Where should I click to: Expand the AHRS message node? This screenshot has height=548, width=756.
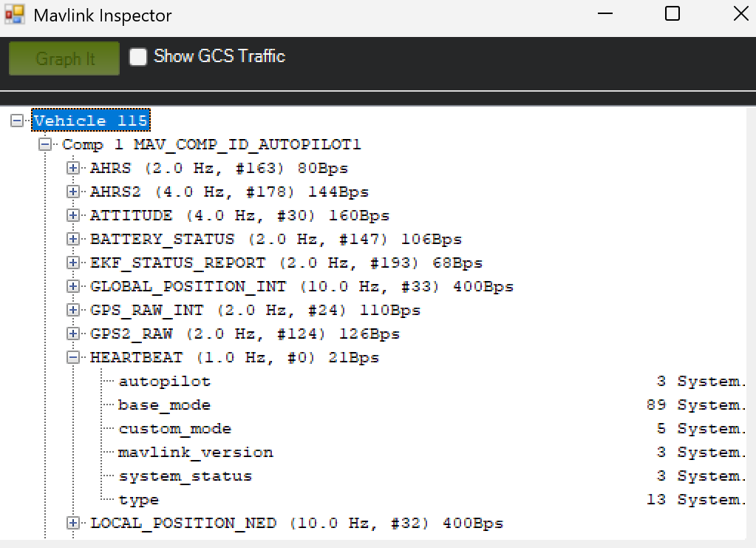pyautogui.click(x=73, y=168)
